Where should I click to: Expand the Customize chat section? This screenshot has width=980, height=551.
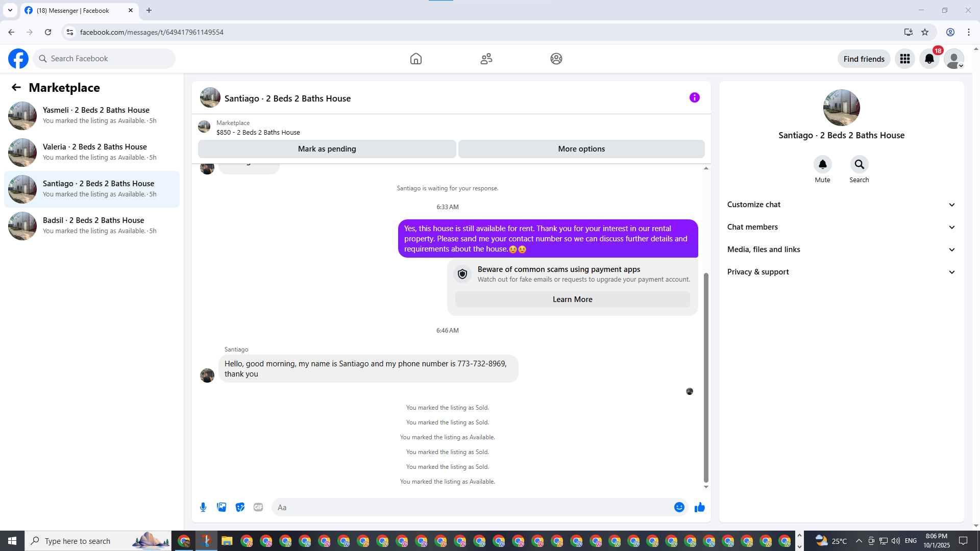click(841, 205)
